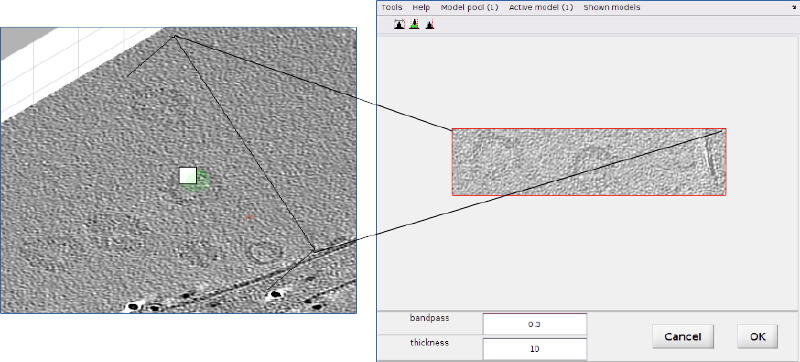Click the "bandpass" label
The height and width of the screenshot is (362, 800).
[429, 318]
